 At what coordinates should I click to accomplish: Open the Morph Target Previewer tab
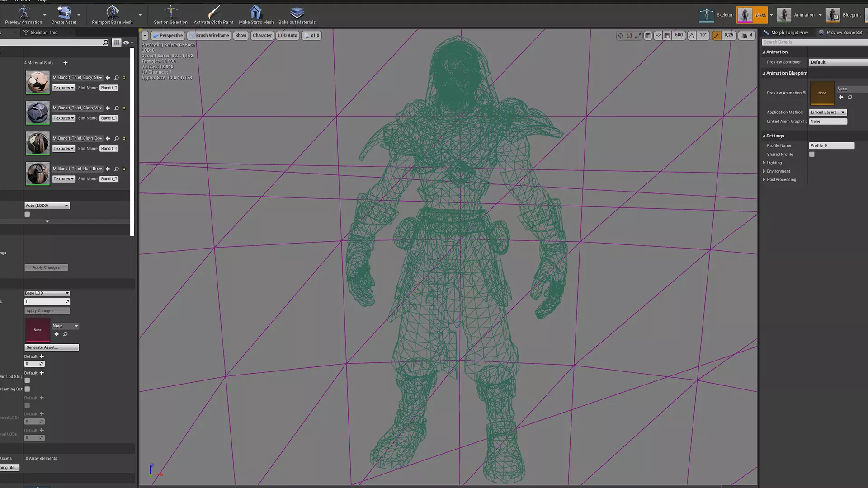click(x=789, y=33)
